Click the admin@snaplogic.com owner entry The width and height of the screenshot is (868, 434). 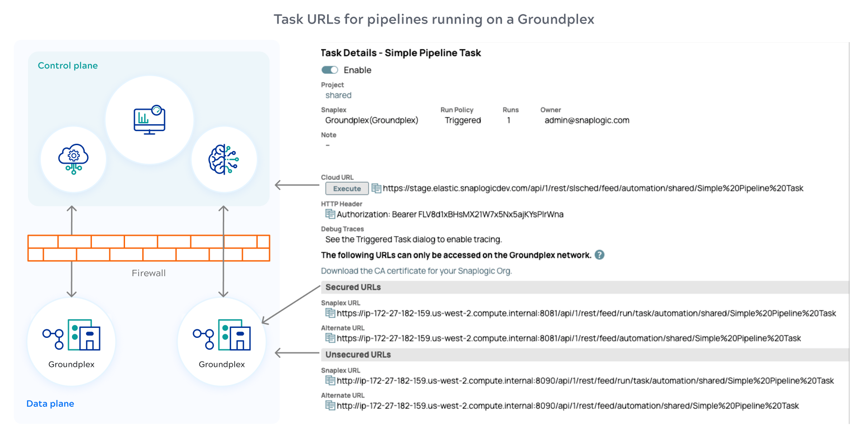point(586,120)
